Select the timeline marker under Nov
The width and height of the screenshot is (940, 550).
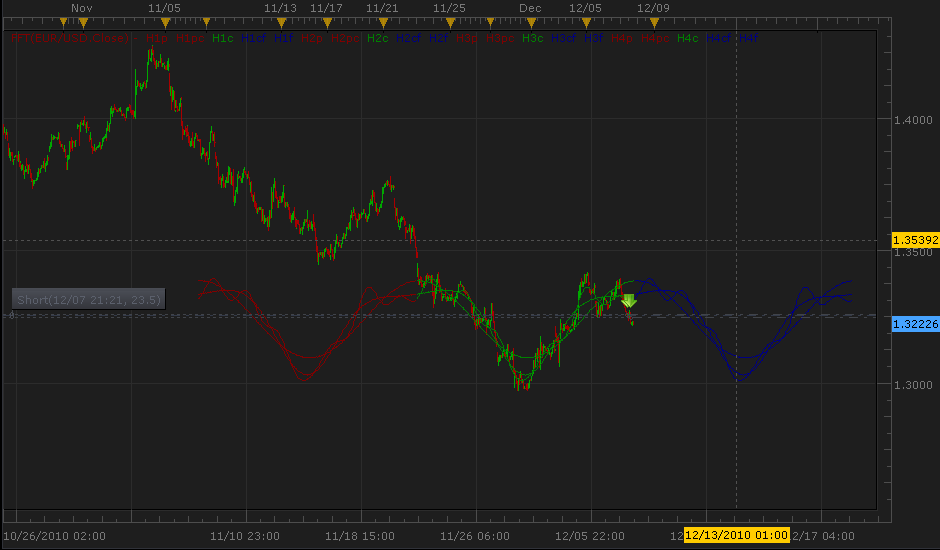tap(83, 23)
